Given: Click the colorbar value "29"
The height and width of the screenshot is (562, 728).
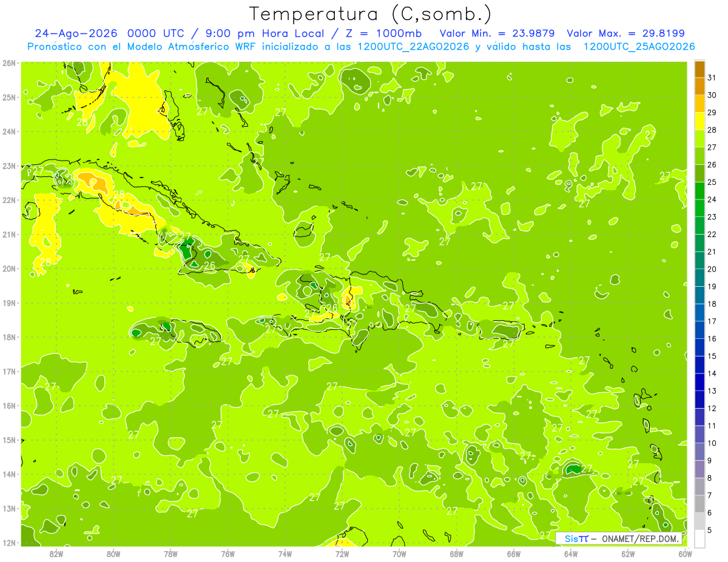Looking at the screenshot, I should (712, 113).
